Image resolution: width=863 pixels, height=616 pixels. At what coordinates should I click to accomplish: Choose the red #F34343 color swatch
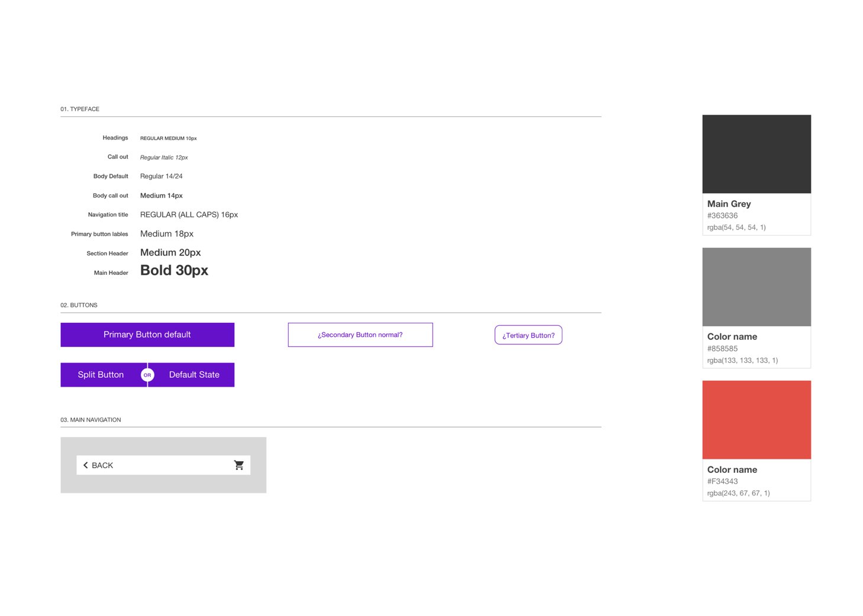pos(756,420)
